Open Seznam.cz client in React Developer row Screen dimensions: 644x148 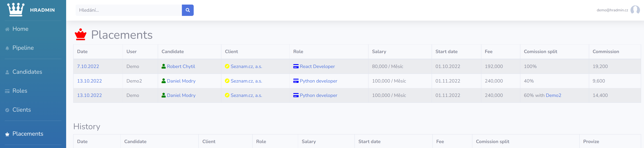pos(246,66)
